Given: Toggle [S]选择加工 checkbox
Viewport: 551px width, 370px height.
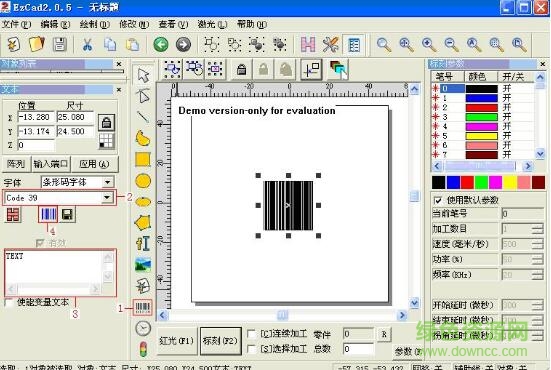Looking at the screenshot, I should click(x=251, y=349).
